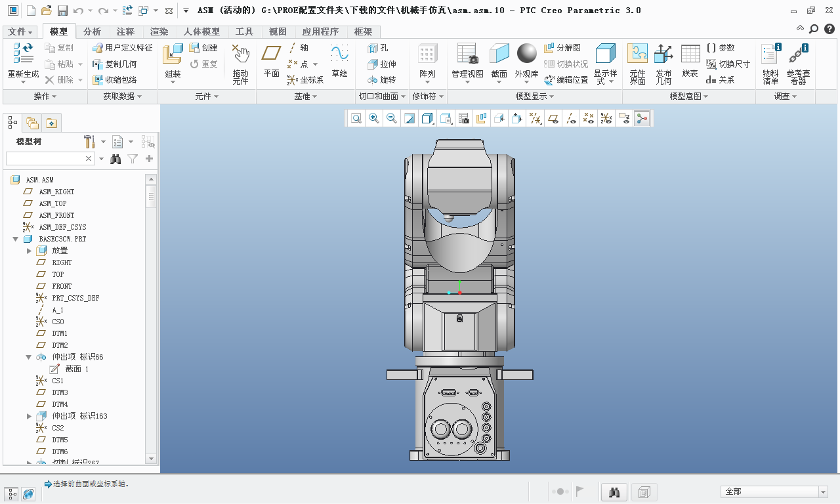Click the 用户定义特征 button
The image size is (840, 504).
[x=123, y=48]
